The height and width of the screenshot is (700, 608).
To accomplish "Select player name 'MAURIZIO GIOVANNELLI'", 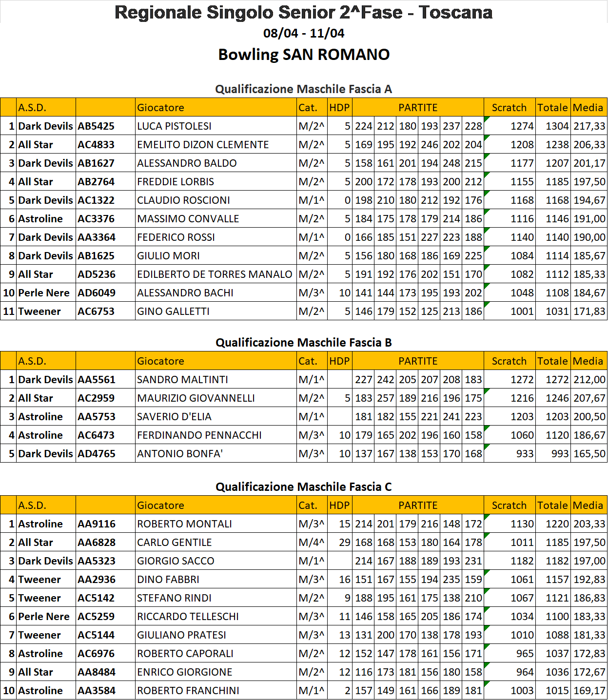I will (196, 398).
